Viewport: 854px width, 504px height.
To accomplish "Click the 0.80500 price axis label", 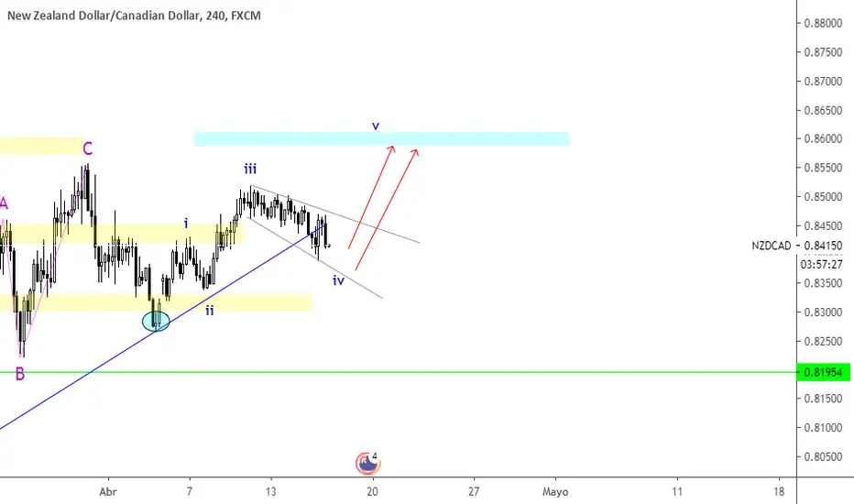I will 823,456.
